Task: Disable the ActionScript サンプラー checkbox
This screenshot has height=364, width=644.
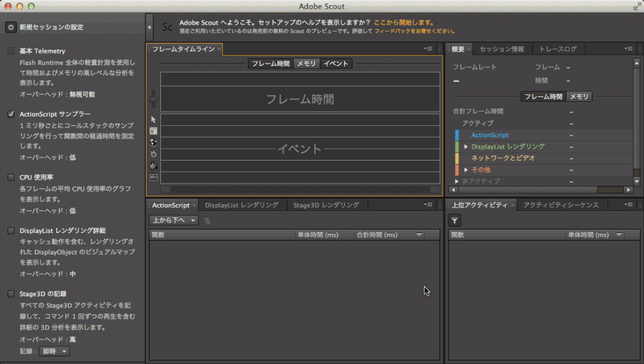Action: pos(11,113)
